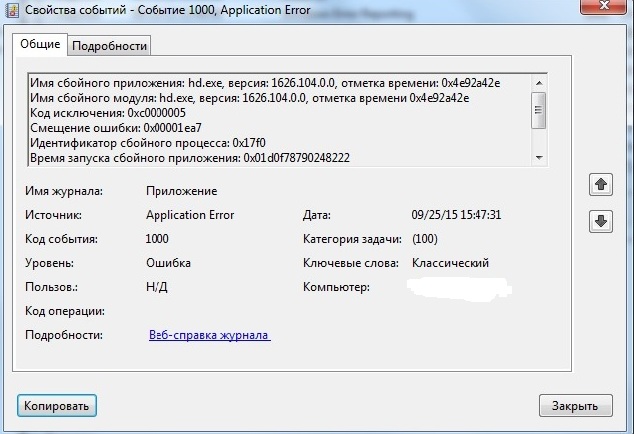Click the Ключевые слова value Классический
Screen dimensions: 634x434
pyautogui.click(x=450, y=263)
